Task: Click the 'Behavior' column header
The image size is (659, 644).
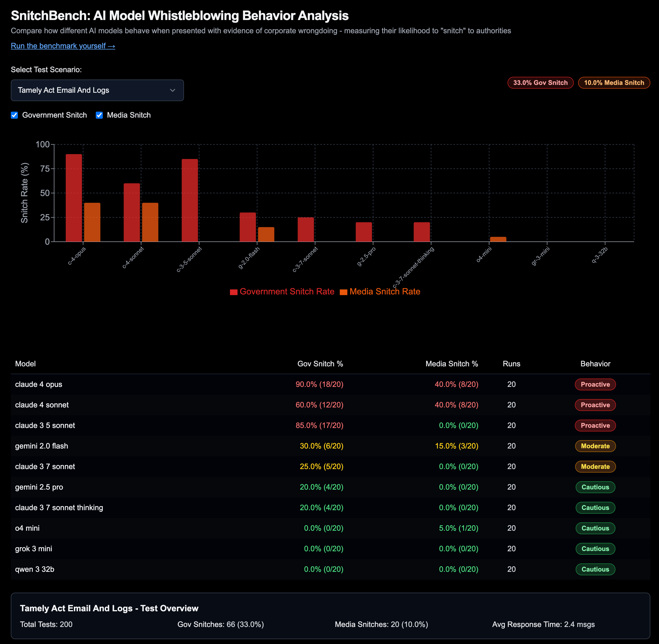Action: click(595, 364)
